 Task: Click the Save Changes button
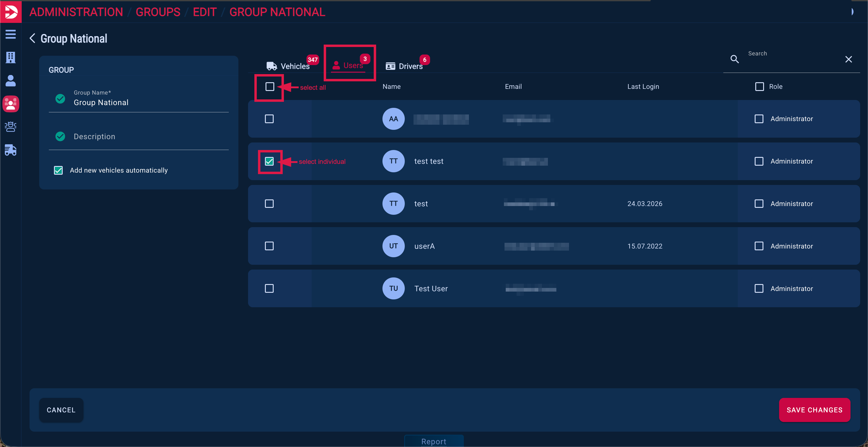click(814, 410)
